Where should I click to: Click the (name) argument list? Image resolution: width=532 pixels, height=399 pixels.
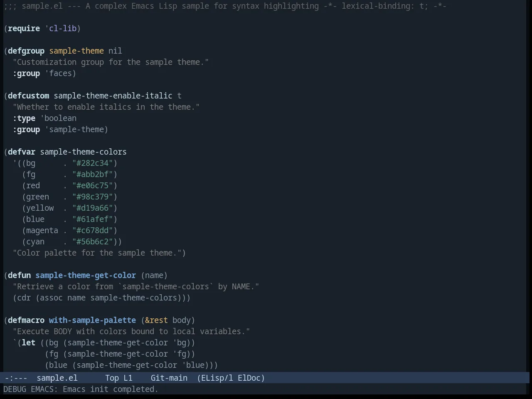tap(154, 275)
